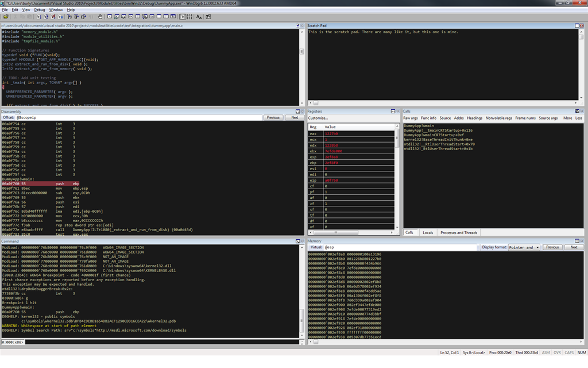Image resolution: width=588 pixels, height=368 pixels.
Task: Click the Step over toolbar icon
Action: click(76, 17)
